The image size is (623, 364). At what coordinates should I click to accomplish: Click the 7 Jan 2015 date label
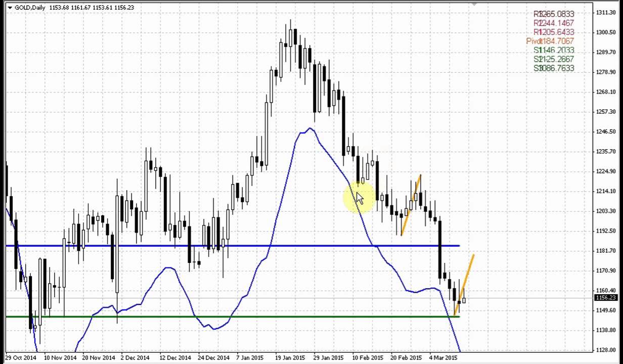[x=250, y=358]
